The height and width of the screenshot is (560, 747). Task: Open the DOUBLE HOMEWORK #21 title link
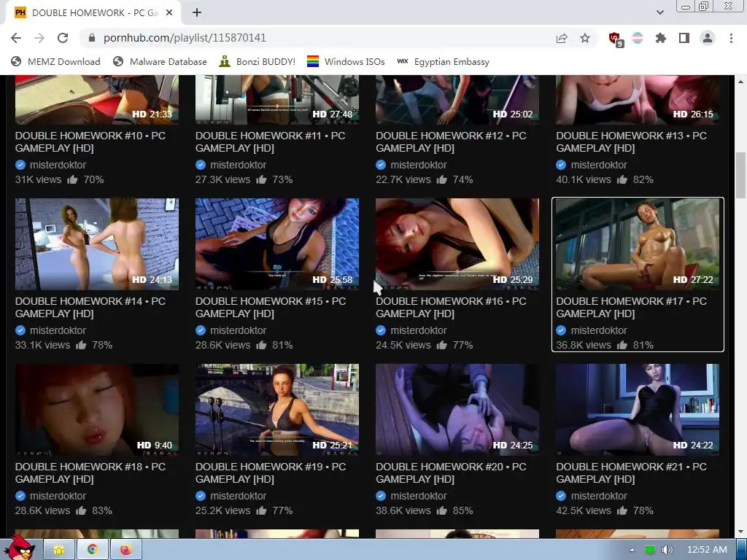pos(631,472)
